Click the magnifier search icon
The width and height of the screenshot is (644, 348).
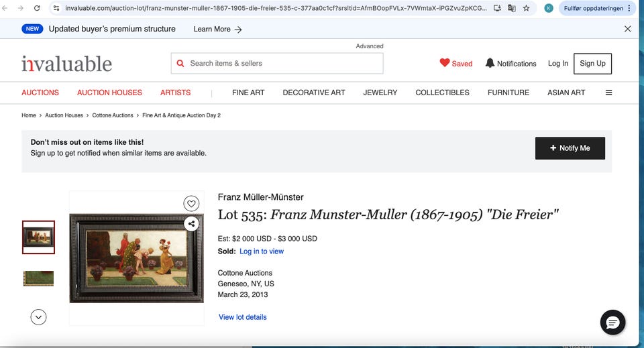(180, 63)
